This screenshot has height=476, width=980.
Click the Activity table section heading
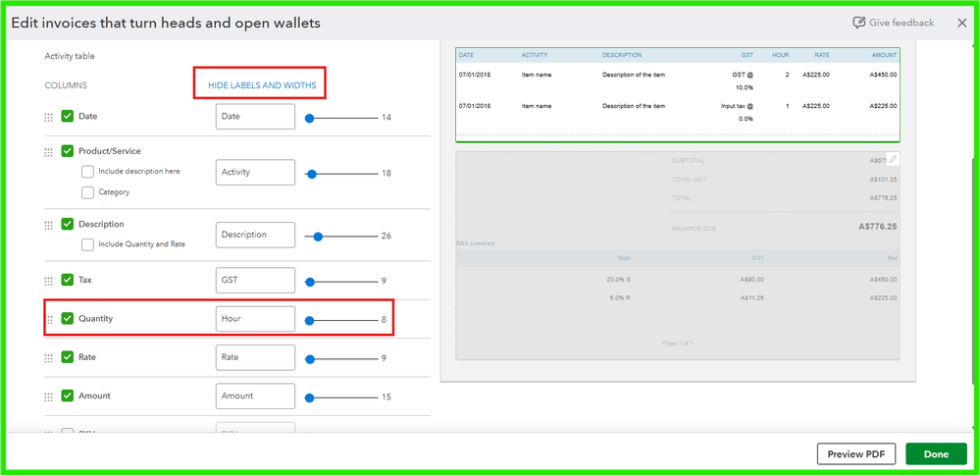coord(70,56)
